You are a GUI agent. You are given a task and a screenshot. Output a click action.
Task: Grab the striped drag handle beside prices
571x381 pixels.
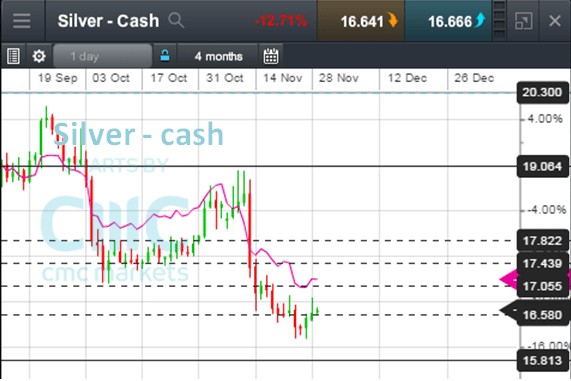pos(499,20)
